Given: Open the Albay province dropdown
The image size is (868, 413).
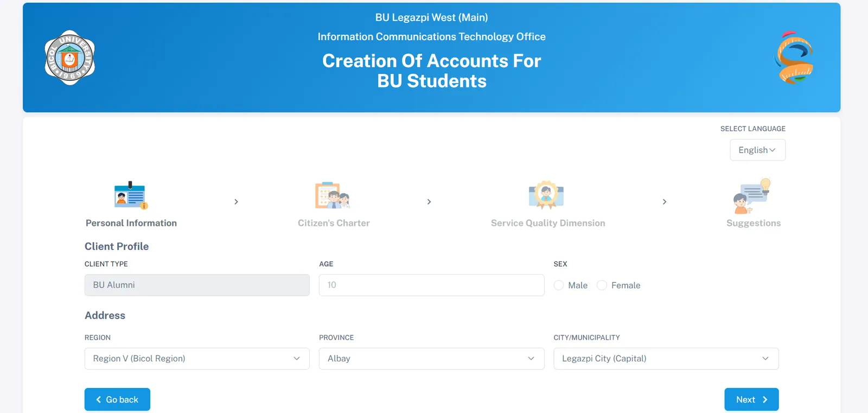Looking at the screenshot, I should 431,359.
